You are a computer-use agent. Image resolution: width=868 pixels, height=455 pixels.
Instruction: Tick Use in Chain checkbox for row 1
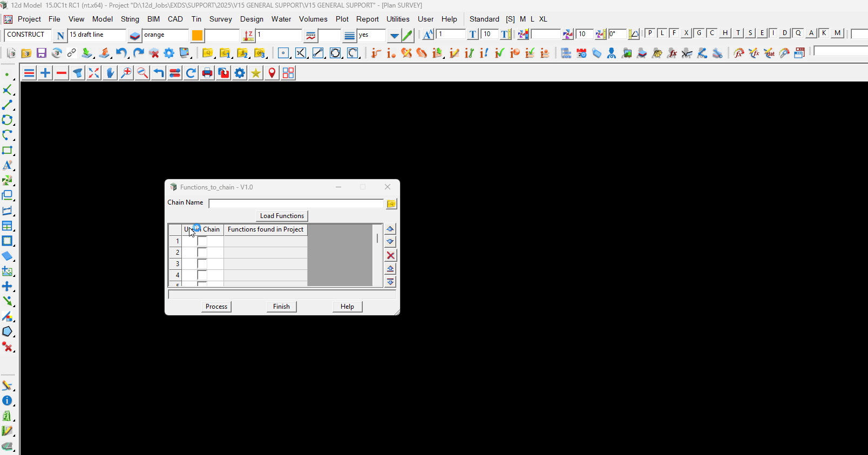click(202, 241)
